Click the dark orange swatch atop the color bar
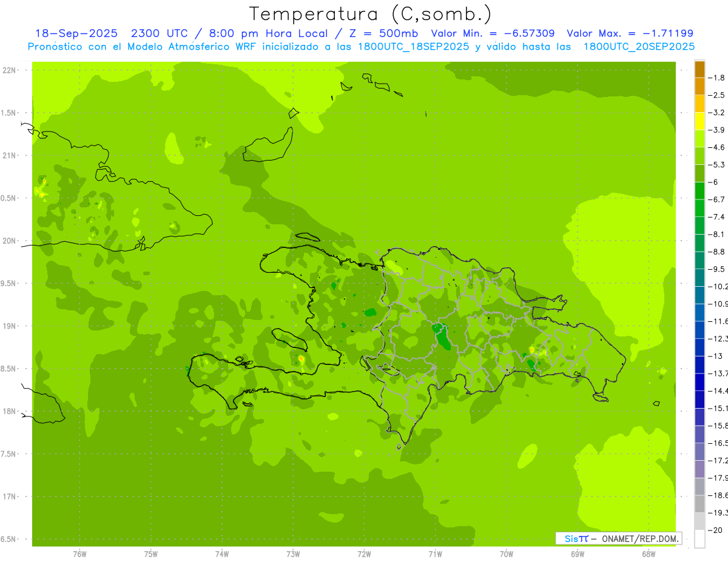The width and height of the screenshot is (728, 562). click(699, 69)
